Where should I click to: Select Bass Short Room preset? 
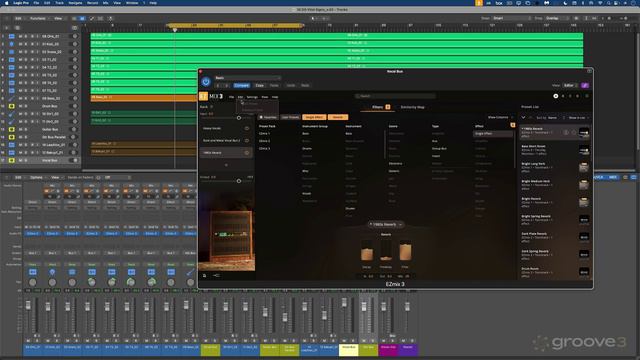tap(555, 150)
